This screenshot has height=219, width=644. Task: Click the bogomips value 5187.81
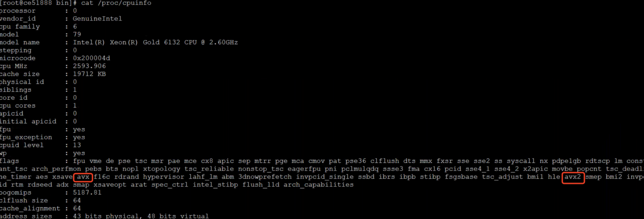point(87,193)
